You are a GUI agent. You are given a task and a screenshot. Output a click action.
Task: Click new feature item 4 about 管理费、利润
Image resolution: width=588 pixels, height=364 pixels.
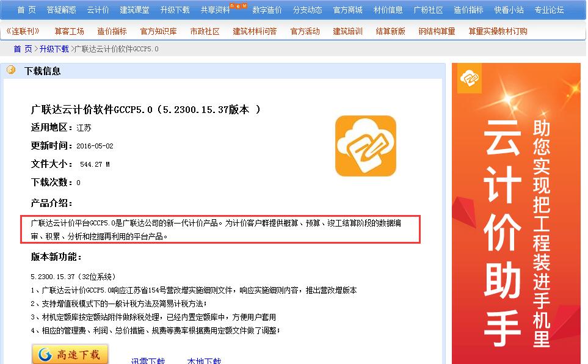[155, 330]
